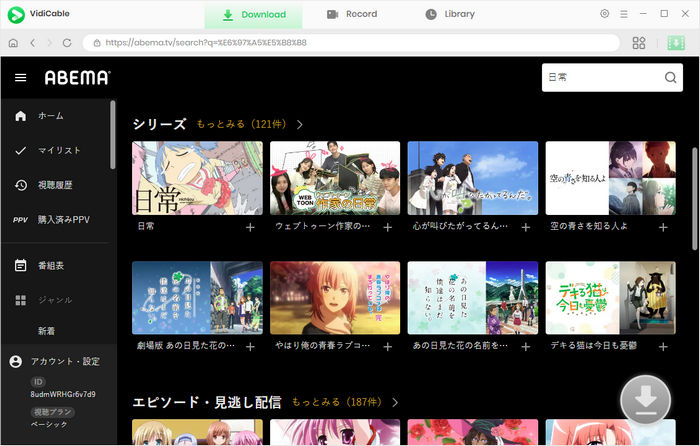This screenshot has width=700, height=446.
Task: Click the user ID 8udmWRHGr6v7d9
Action: point(62,395)
